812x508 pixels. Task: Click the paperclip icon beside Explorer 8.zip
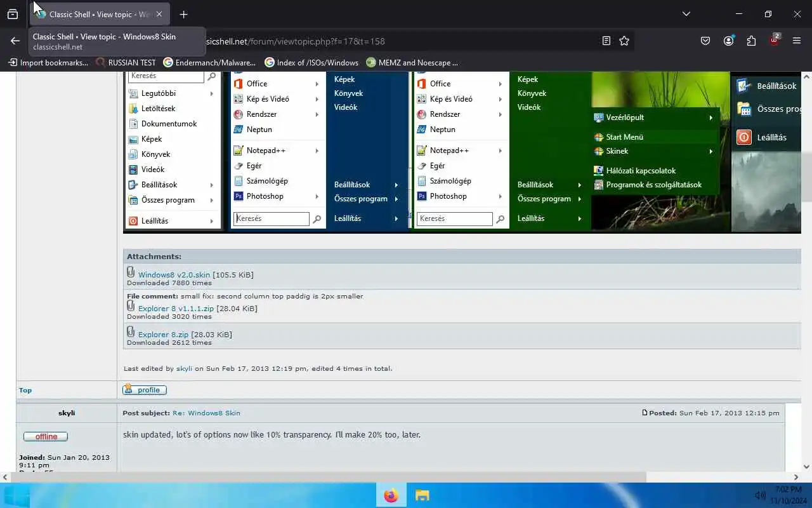tap(131, 332)
